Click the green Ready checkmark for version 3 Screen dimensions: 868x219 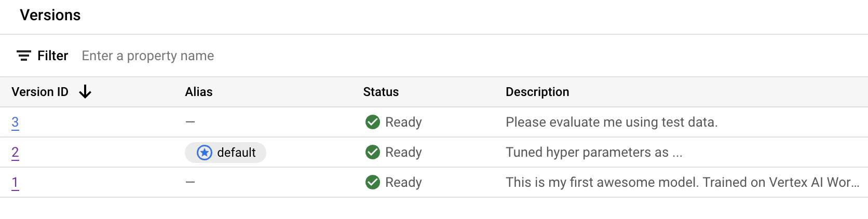tap(373, 122)
